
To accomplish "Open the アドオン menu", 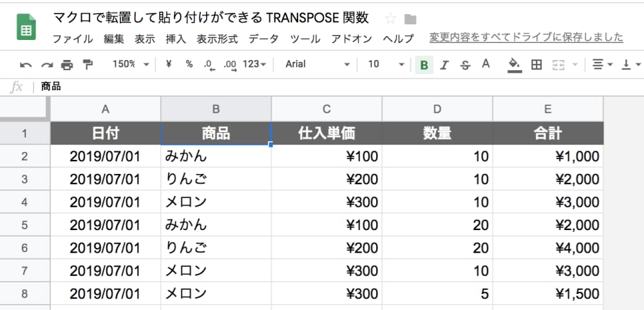I will [352, 39].
